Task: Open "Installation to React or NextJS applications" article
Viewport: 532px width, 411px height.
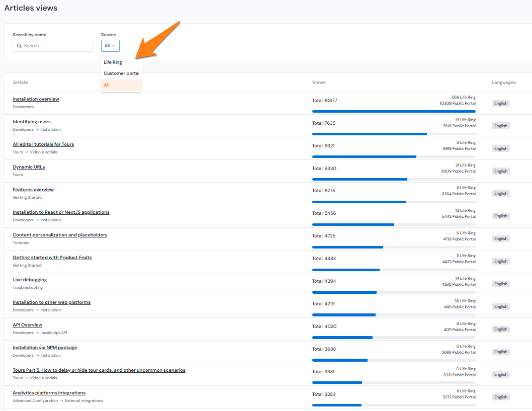Action: [x=61, y=212]
